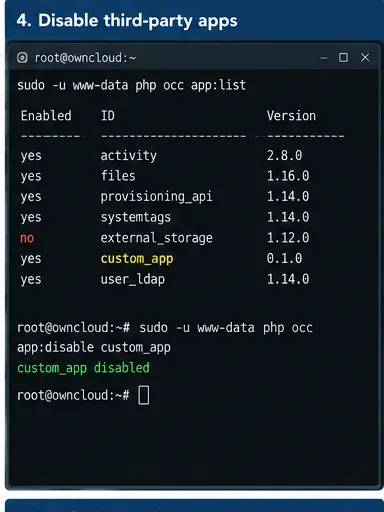Click version '0.1.0' of custom_app
The image size is (384, 512).
click(284, 259)
